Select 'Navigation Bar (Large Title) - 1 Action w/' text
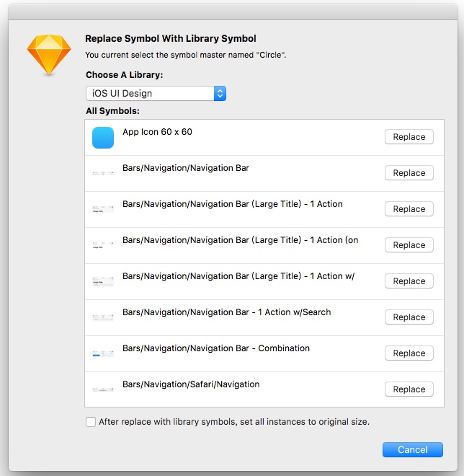 click(x=238, y=276)
